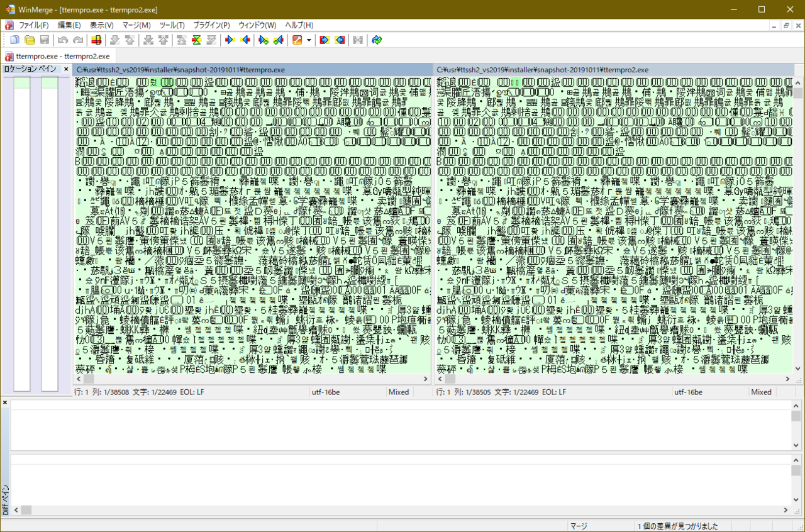Click inside the left ttermpro.exe content pane
Screen dimensions: 805x532
tap(252, 225)
